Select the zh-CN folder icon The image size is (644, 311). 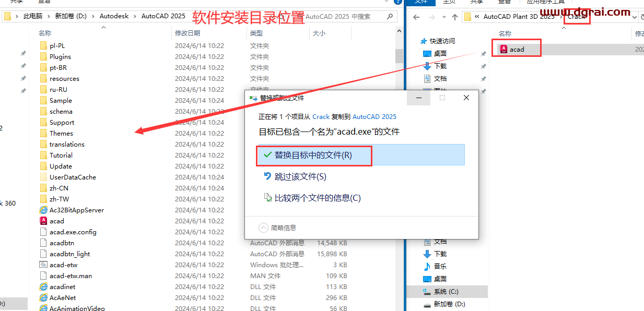pos(43,188)
